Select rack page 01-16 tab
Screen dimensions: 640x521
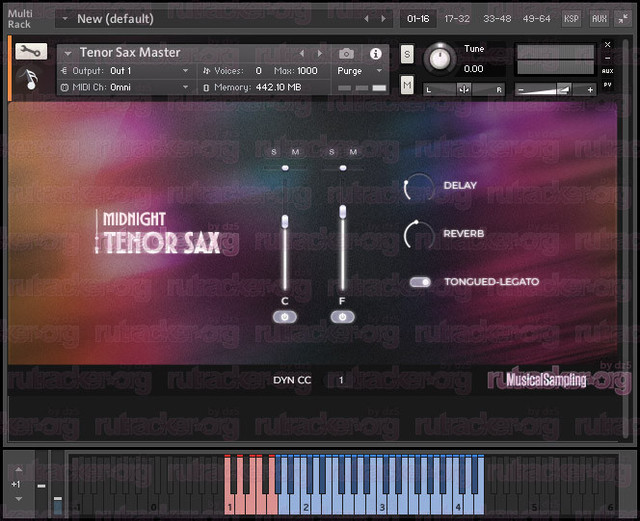coord(418,19)
